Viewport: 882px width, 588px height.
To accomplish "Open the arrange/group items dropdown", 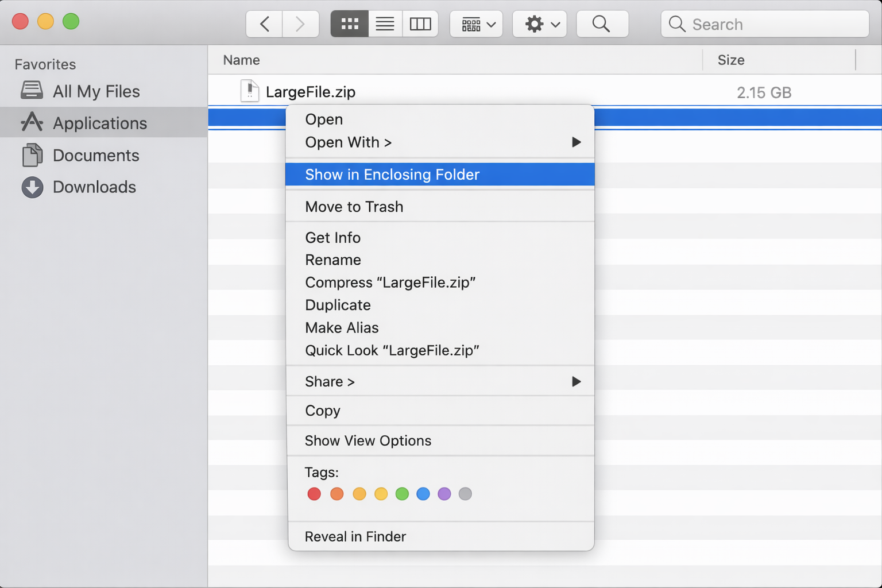I will 477,24.
